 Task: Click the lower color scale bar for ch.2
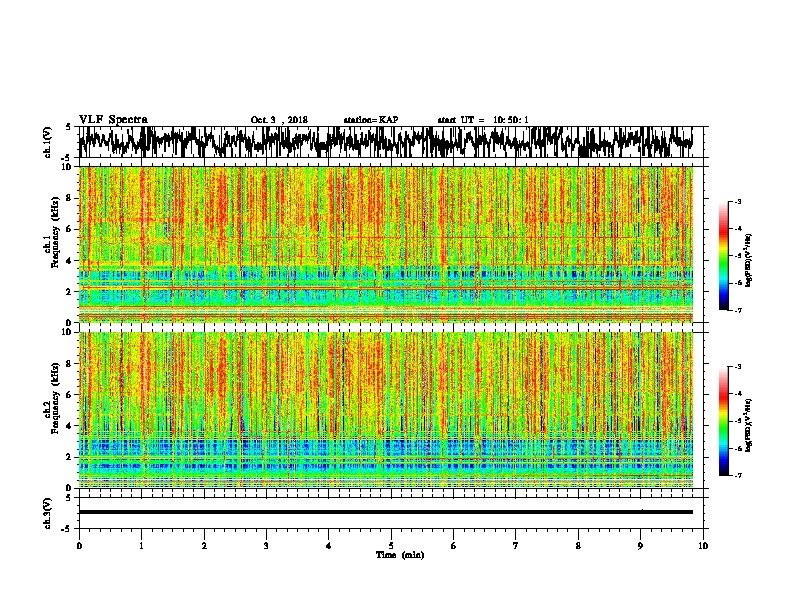click(x=724, y=421)
